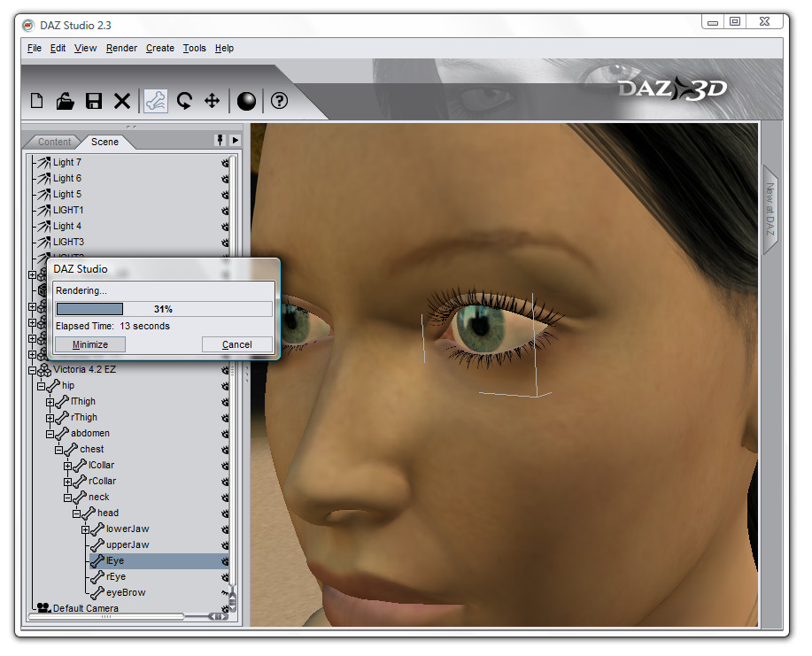Click the camera icon beside Default Camera
The image size is (812, 656).
pyautogui.click(x=44, y=608)
